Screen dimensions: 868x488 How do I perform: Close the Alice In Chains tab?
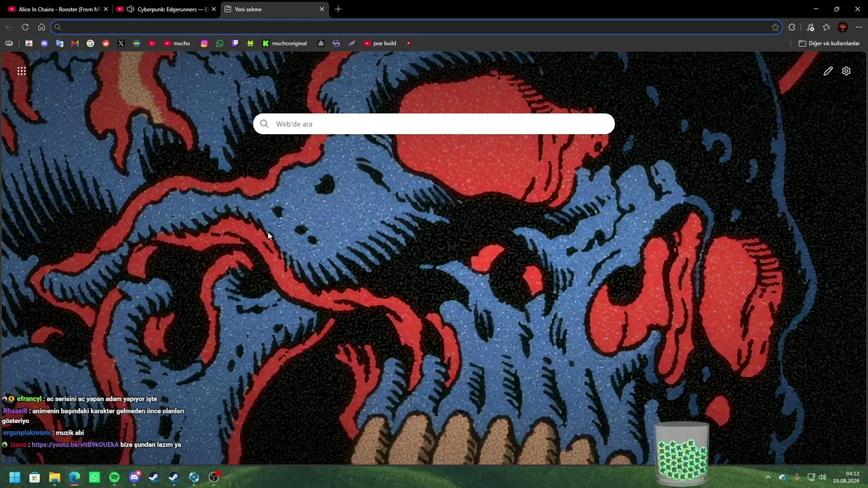105,9
